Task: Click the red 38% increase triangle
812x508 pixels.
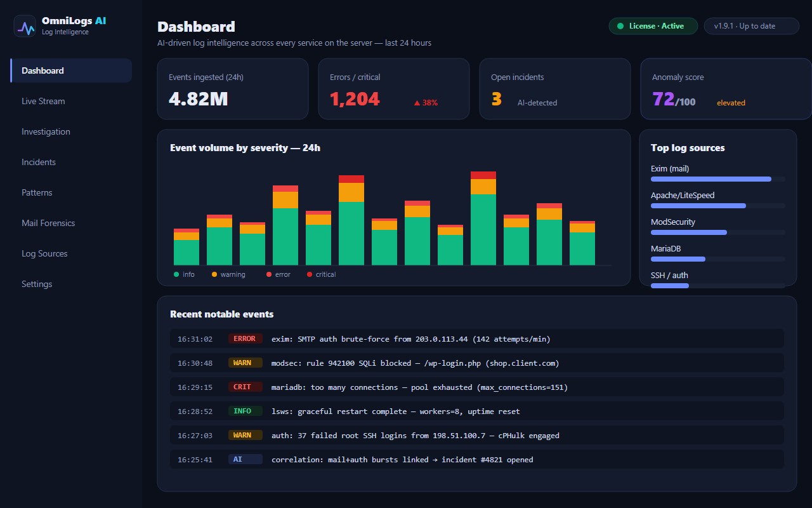Action: 417,103
